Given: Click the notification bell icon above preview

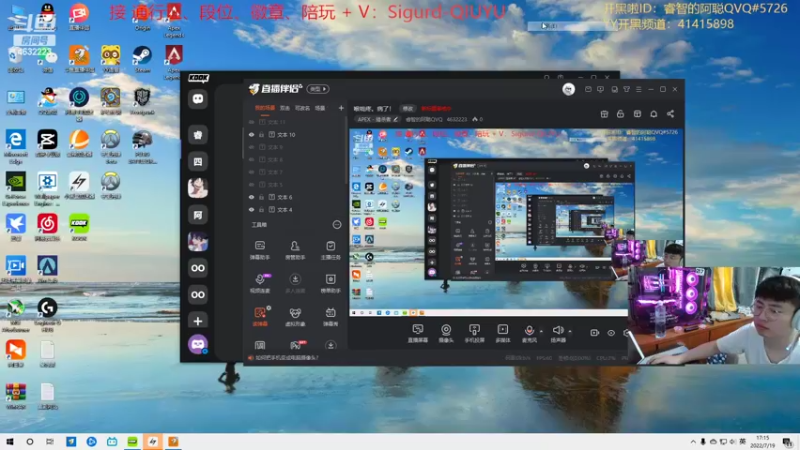Looking at the screenshot, I should click(x=654, y=114).
